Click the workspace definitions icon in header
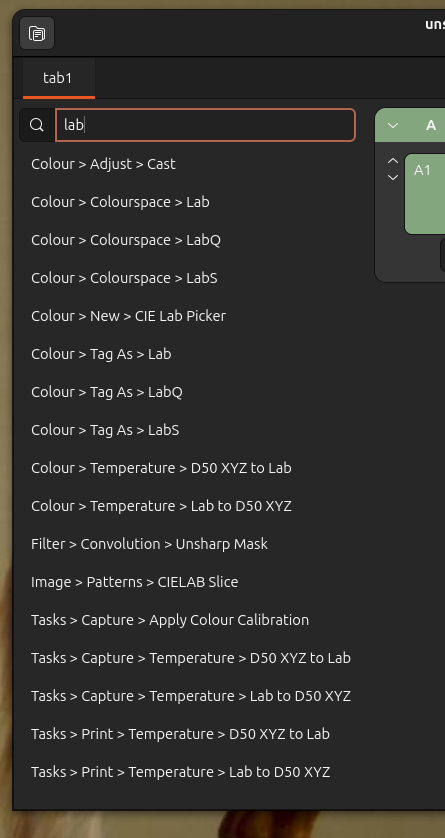Image resolution: width=445 pixels, height=838 pixels. (x=37, y=34)
